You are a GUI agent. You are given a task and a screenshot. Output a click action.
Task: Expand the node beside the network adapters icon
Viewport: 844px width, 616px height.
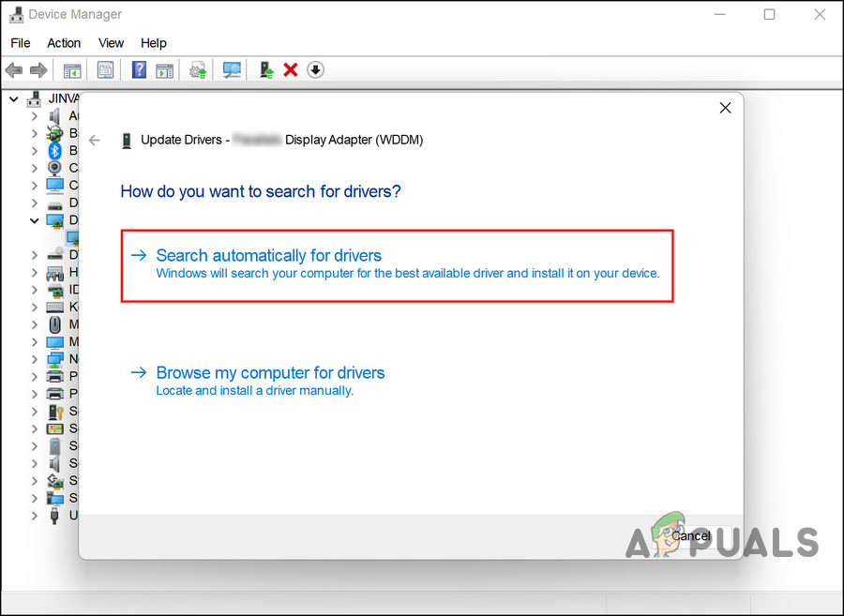(35, 359)
